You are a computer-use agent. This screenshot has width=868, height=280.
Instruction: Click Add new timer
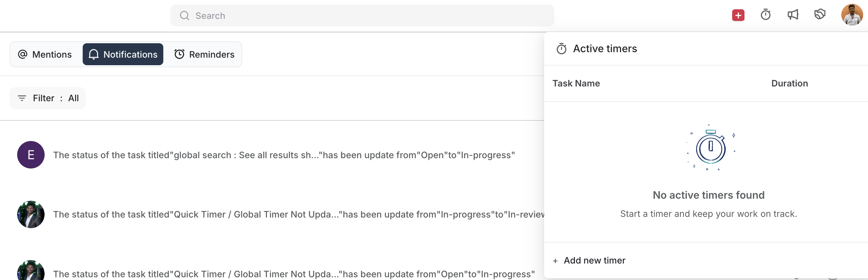coord(594,261)
